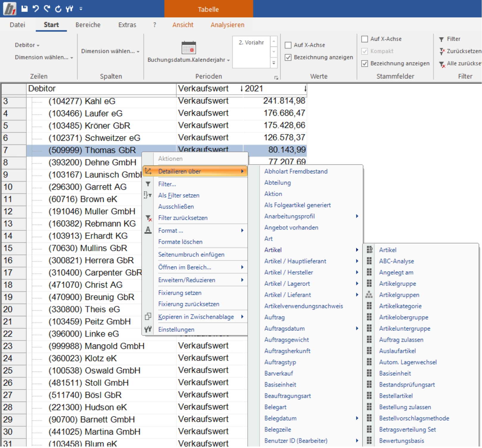Click icon beside first Artikel submenu entry
The width and height of the screenshot is (482, 448).
[x=370, y=250]
